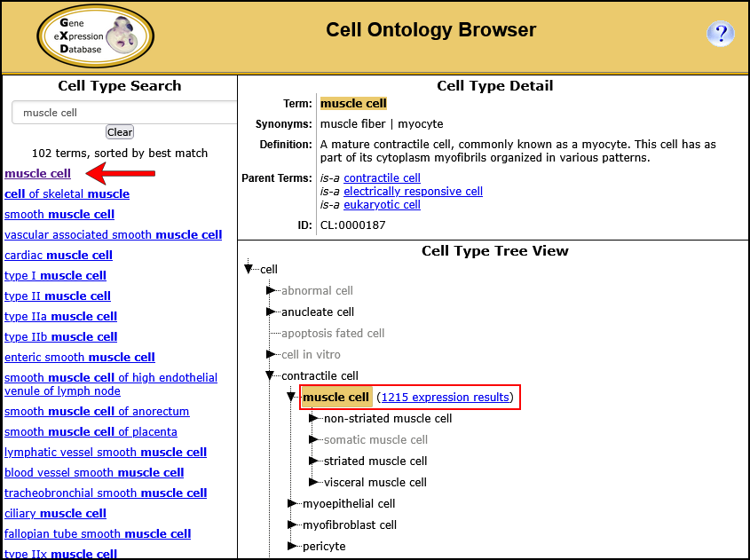Open 'type IIa muscle cell' search result
Screen dimensions: 750x560
tap(60, 316)
